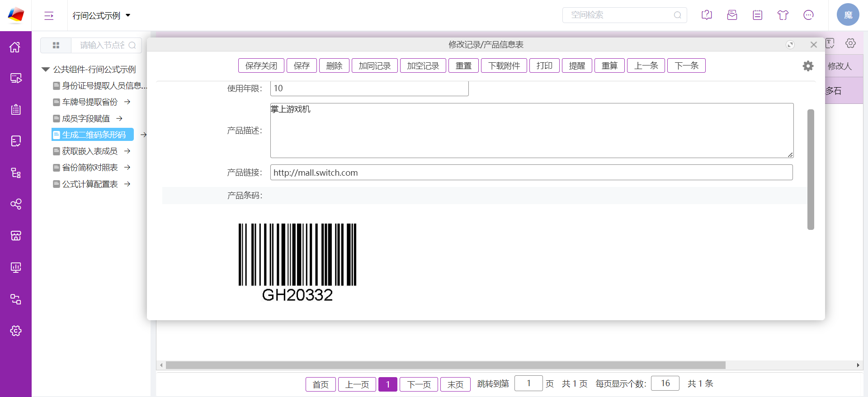This screenshot has height=397, width=868.
Task: Click the 末页 pagination button
Action: click(455, 384)
